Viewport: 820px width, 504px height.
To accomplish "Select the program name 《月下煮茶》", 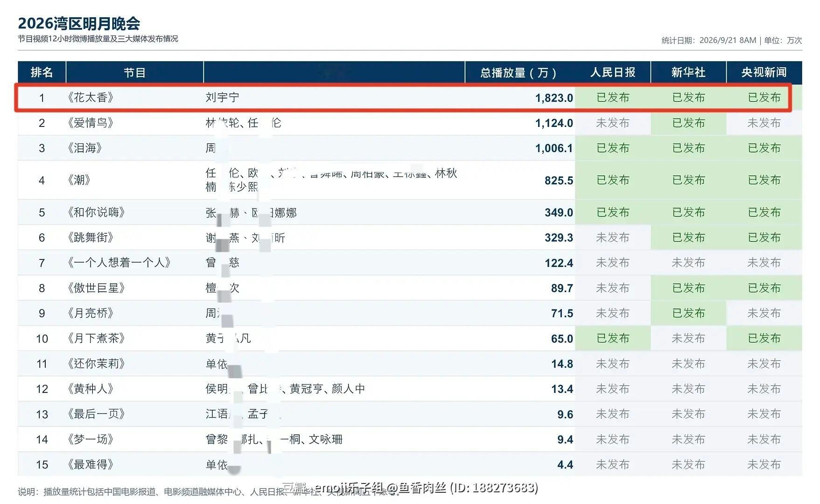I will tap(96, 338).
